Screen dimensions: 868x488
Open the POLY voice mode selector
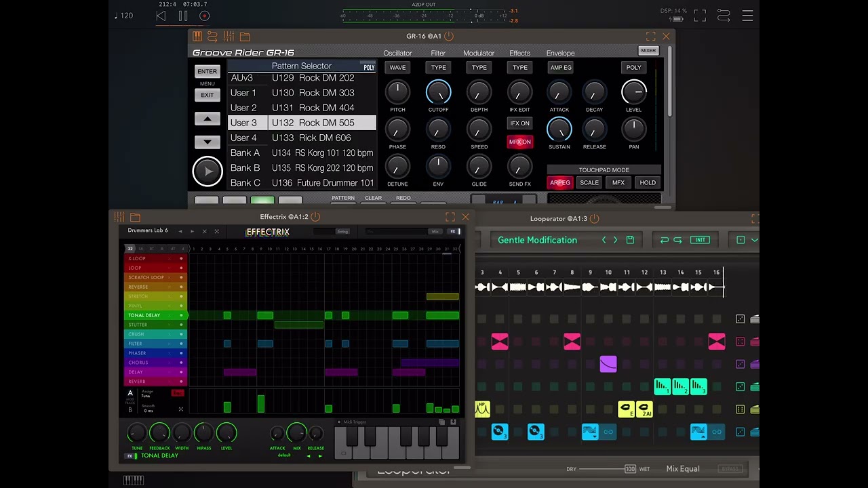(633, 68)
